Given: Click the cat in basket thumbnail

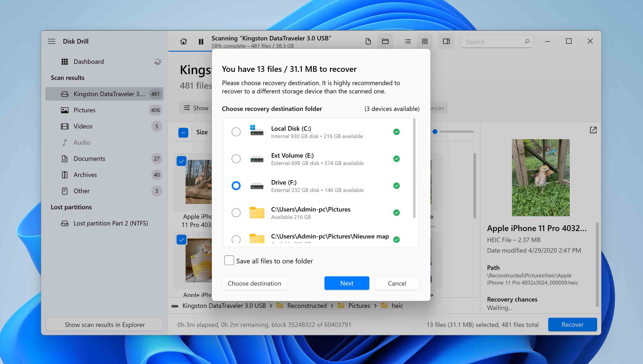Looking at the screenshot, I should pos(199,260).
